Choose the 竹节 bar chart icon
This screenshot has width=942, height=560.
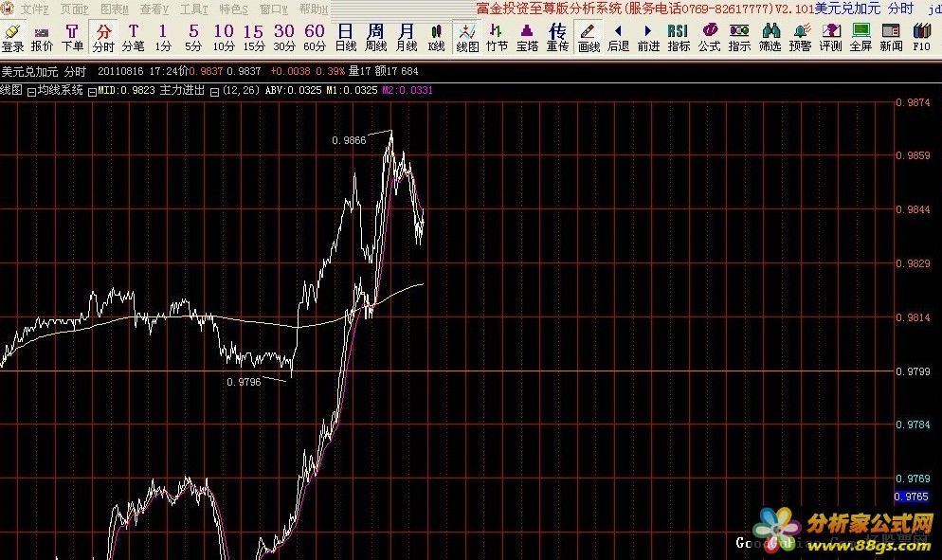coord(497,37)
